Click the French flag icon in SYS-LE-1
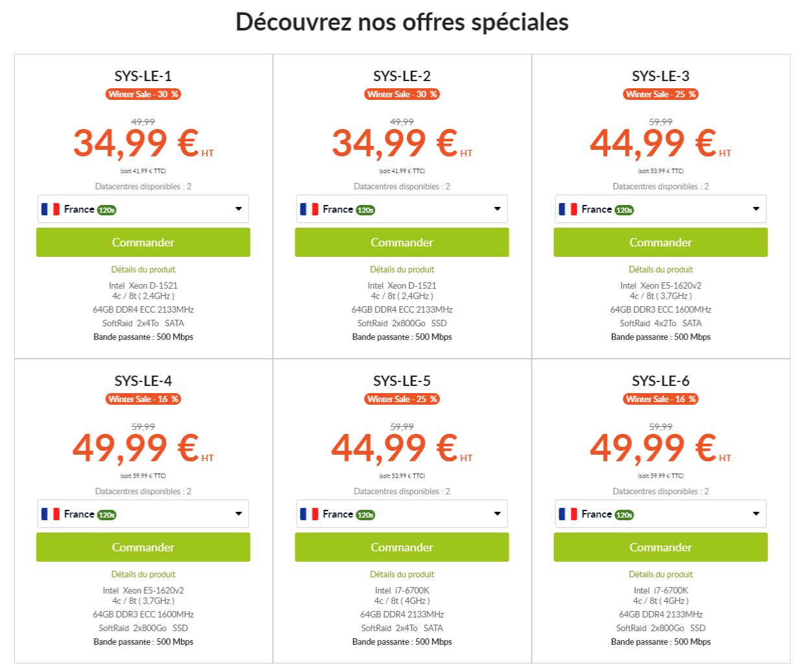806x672 pixels. pyautogui.click(x=51, y=209)
